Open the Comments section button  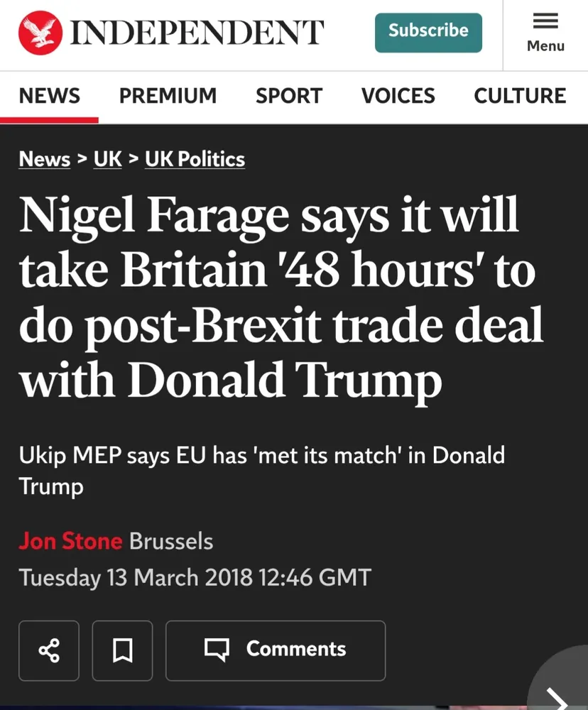tap(276, 650)
